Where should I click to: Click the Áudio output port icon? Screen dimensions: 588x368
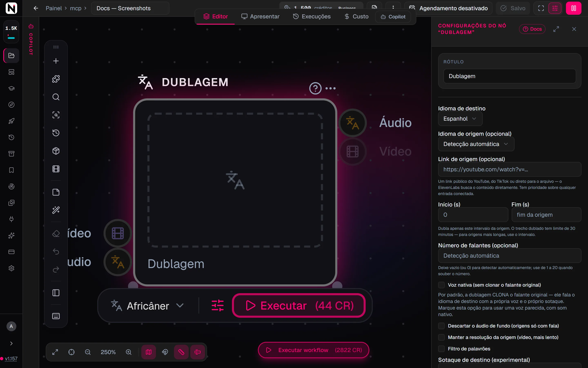click(352, 123)
